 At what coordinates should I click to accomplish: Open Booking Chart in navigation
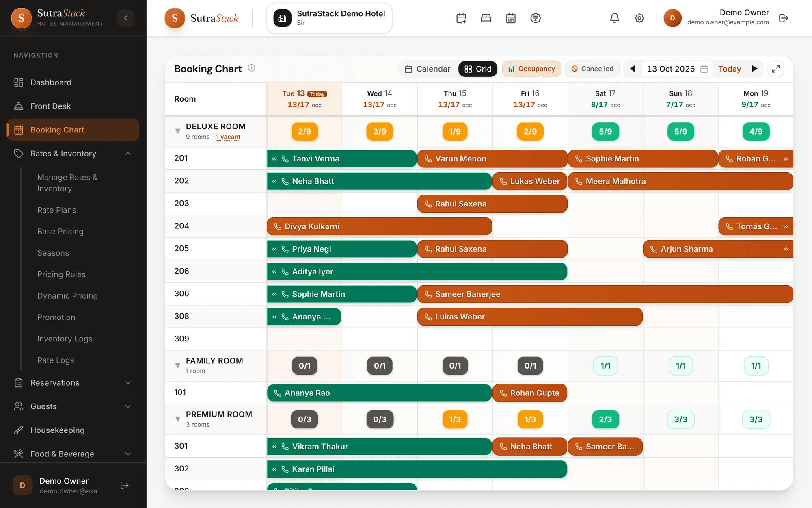click(x=73, y=130)
